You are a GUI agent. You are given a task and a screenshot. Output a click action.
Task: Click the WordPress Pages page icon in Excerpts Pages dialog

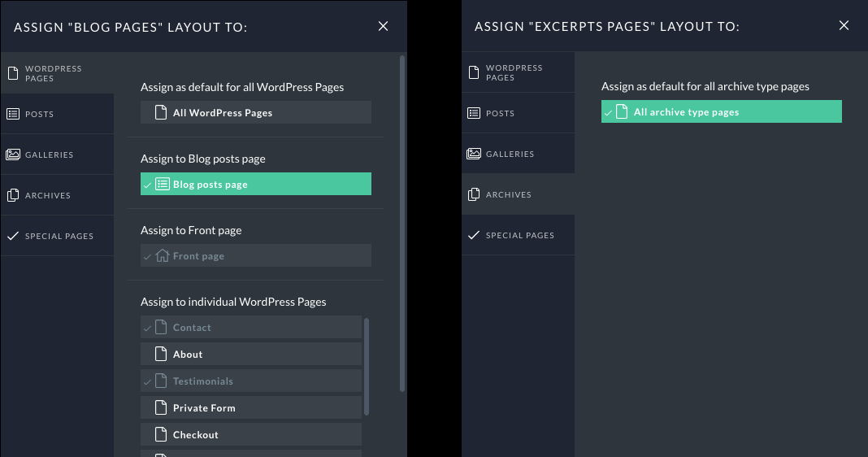[474, 72]
